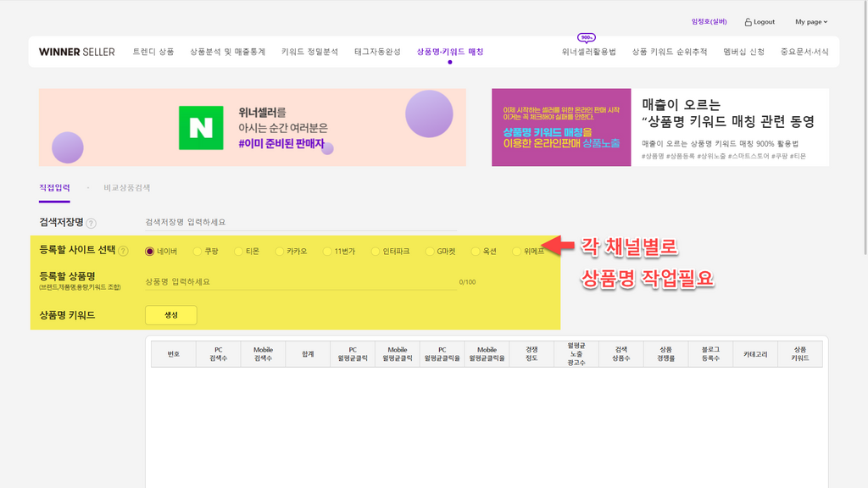Viewport: 868px width, 488px height.
Task: Click the PC 월평균클릭율 column header
Action: [442, 354]
